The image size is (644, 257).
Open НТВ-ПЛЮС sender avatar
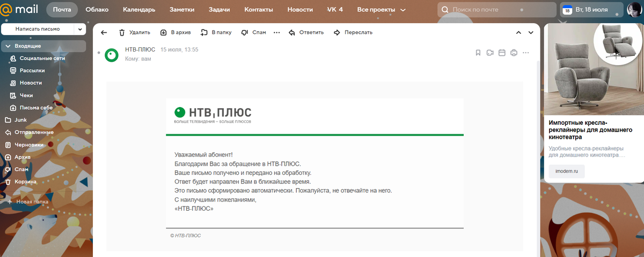[112, 55]
